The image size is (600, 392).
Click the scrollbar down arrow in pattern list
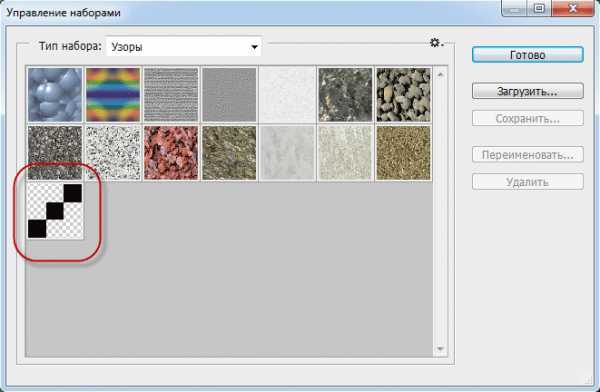(440, 349)
